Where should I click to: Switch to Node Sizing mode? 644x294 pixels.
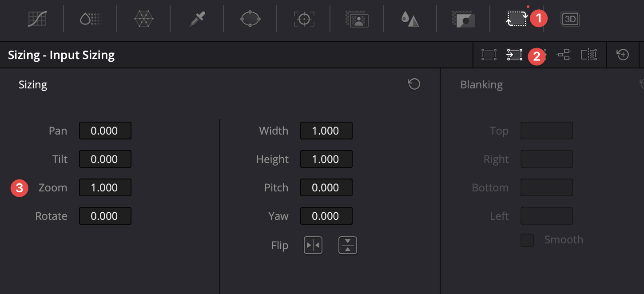click(x=564, y=55)
